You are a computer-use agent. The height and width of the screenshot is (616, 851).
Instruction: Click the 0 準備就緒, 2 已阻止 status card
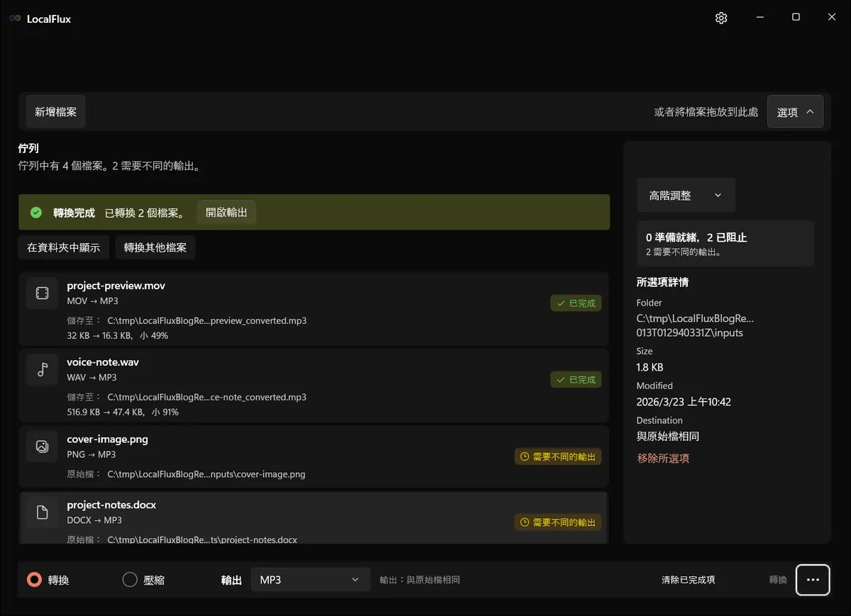725,244
